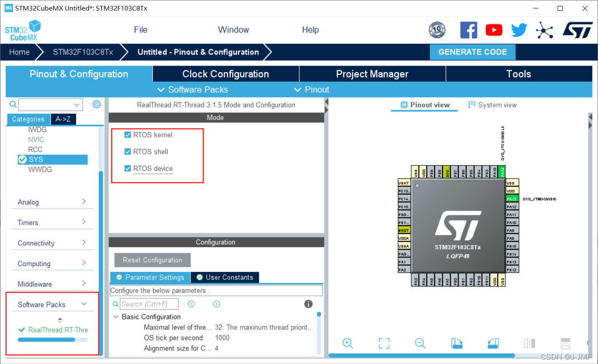Rotate the chip clockwise
The image size is (598, 364).
[457, 343]
